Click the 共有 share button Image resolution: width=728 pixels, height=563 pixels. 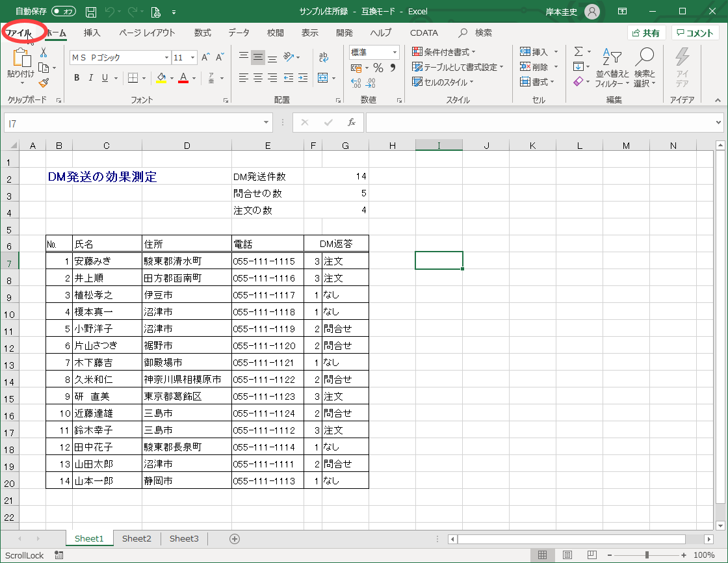coord(645,33)
